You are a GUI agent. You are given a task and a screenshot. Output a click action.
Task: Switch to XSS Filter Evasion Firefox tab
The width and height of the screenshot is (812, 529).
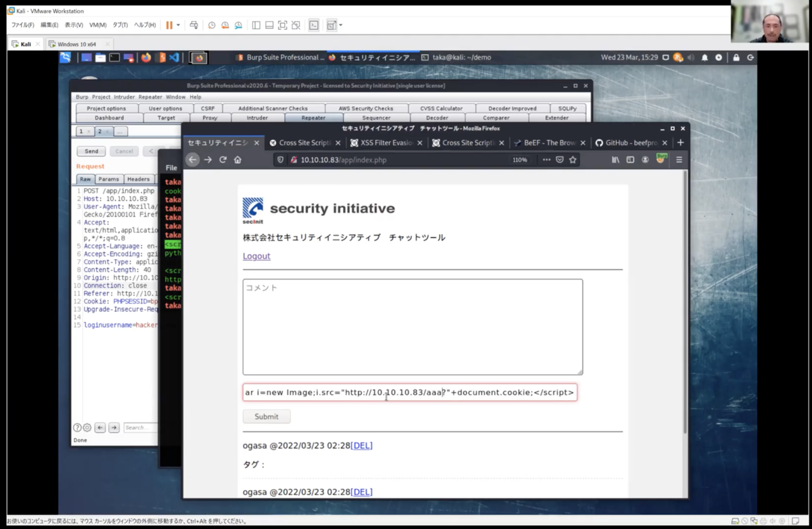point(387,143)
